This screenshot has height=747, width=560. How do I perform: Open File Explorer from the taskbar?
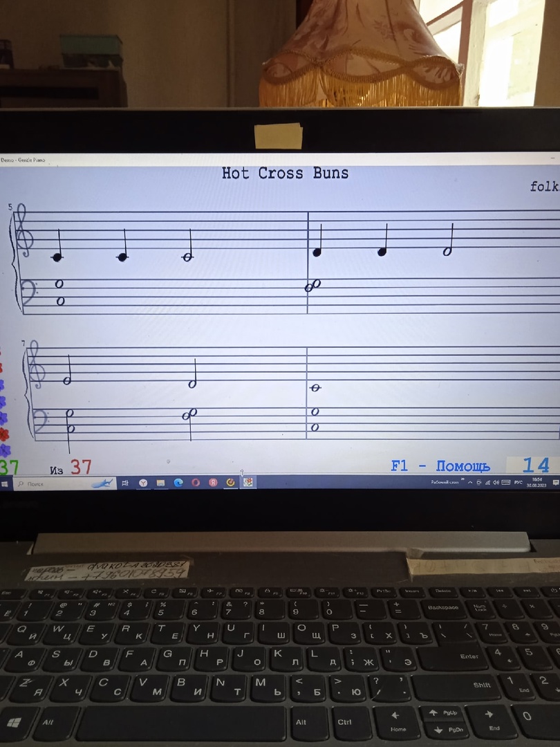(161, 483)
